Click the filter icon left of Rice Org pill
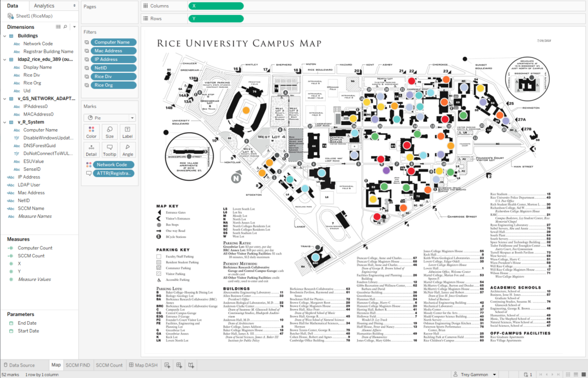 87,86
